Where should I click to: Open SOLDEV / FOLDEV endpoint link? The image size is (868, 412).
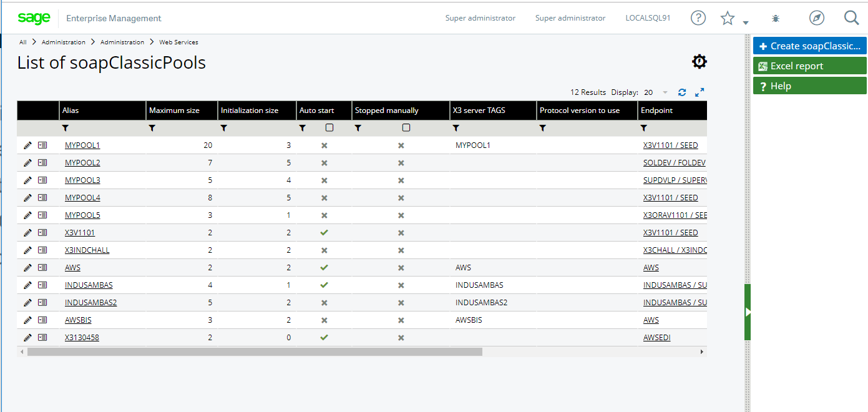[x=675, y=163]
